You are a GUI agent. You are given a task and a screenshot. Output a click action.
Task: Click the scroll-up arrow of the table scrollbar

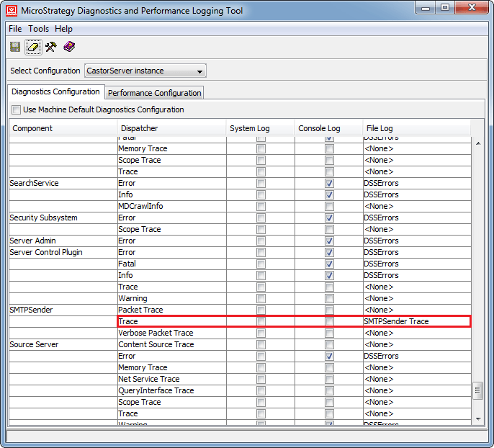pyautogui.click(x=477, y=143)
